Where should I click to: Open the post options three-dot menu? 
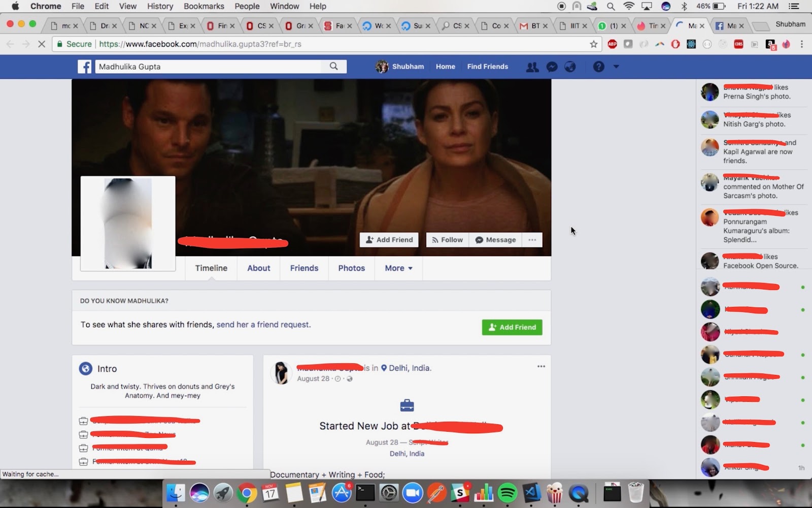(541, 366)
